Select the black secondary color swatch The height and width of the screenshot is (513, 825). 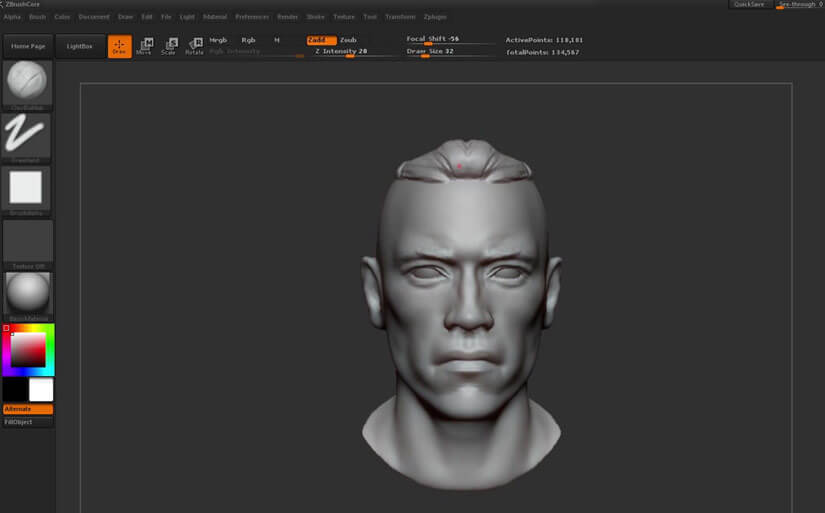point(15,390)
